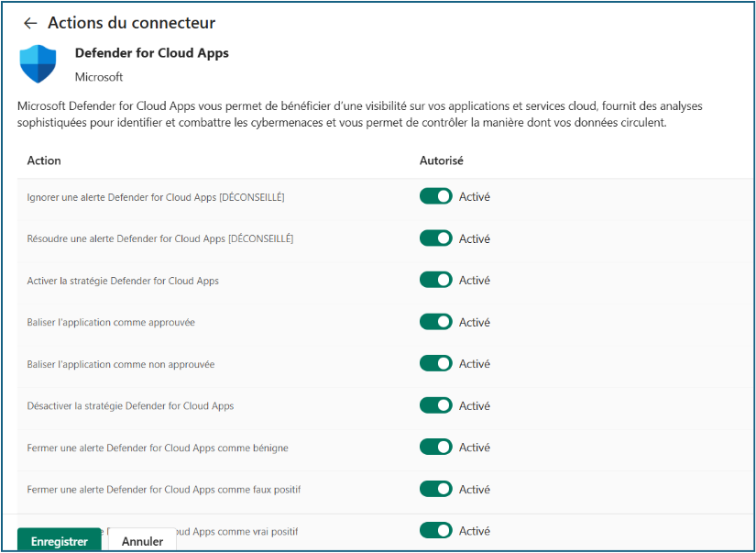Click the Defender for Cloud Apps shield icon
Image resolution: width=756 pixels, height=553 pixels.
click(x=38, y=64)
